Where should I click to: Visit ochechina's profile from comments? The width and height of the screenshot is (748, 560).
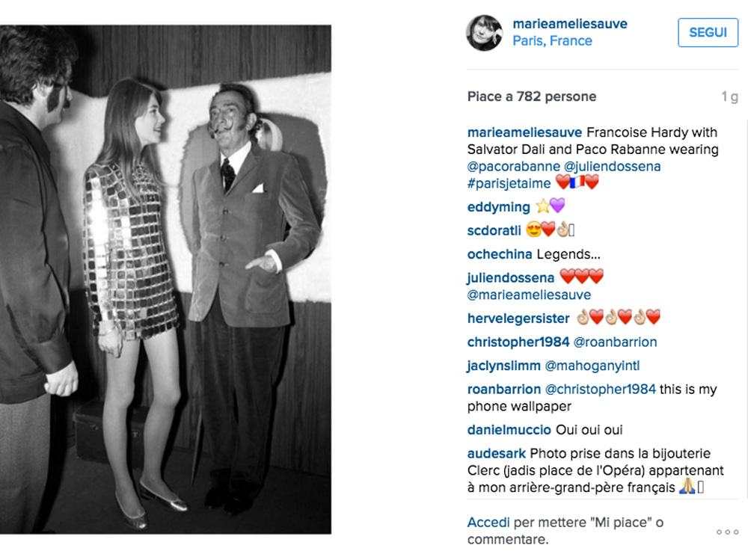pyautogui.click(x=500, y=254)
